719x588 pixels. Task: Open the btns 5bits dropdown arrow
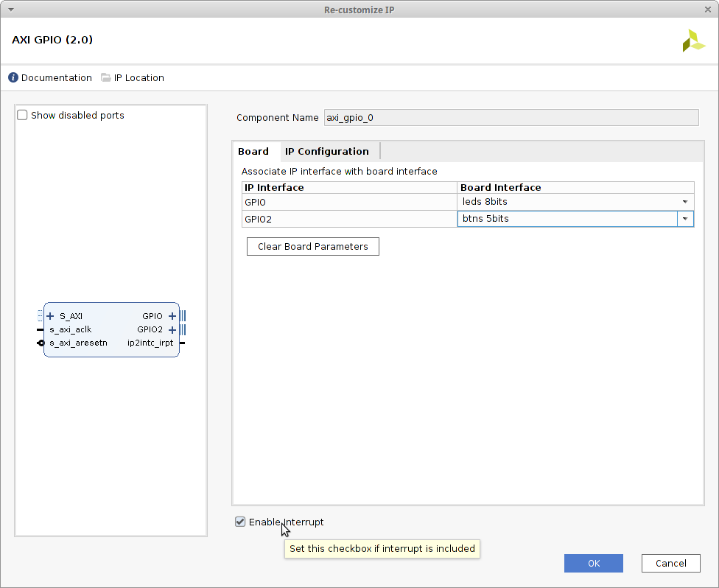[685, 219]
